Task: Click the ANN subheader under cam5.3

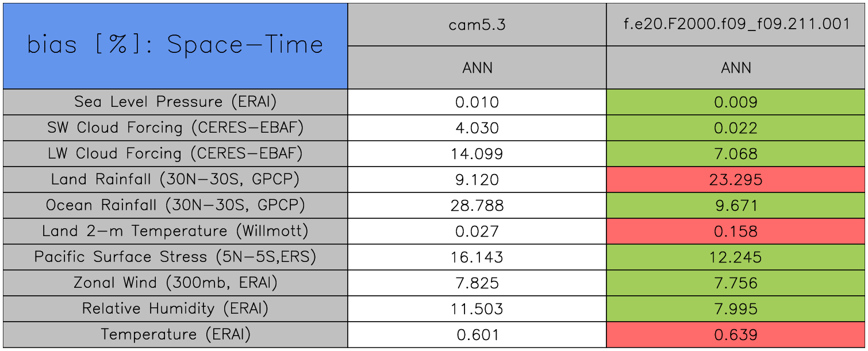Action: pos(477,68)
